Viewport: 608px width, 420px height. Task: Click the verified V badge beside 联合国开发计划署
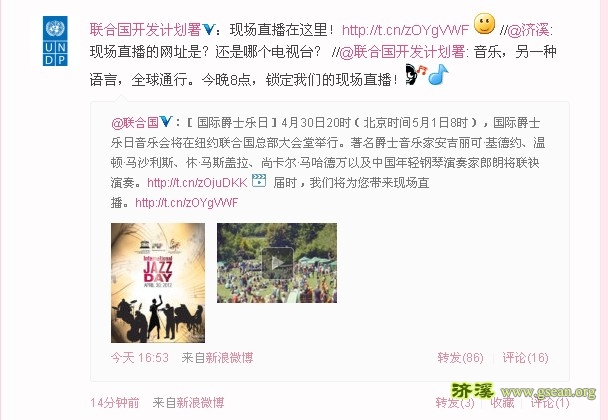[209, 29]
